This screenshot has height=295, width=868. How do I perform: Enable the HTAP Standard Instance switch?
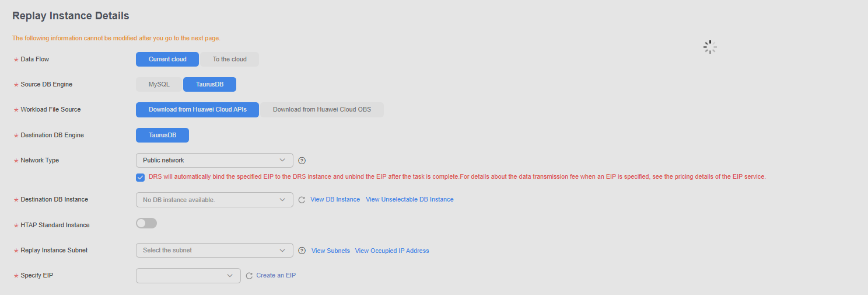click(x=146, y=223)
